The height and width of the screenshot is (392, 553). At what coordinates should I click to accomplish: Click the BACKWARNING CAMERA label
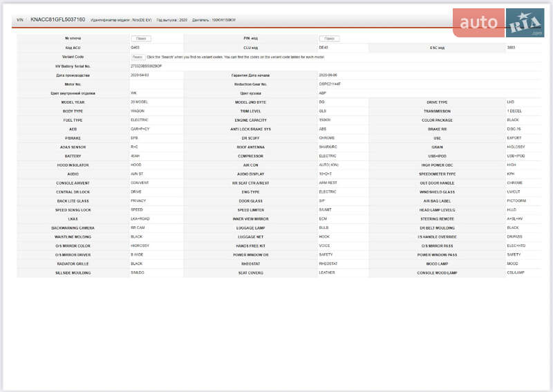click(73, 227)
